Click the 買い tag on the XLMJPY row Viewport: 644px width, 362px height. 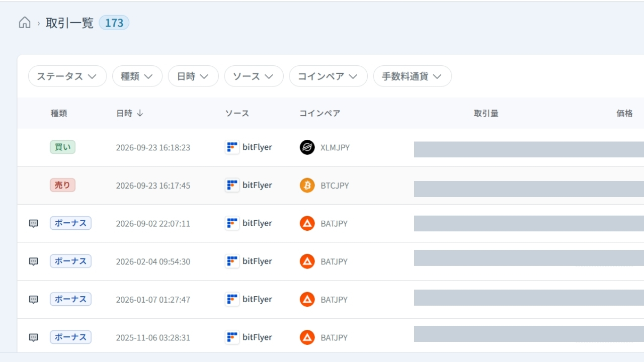[x=62, y=147]
